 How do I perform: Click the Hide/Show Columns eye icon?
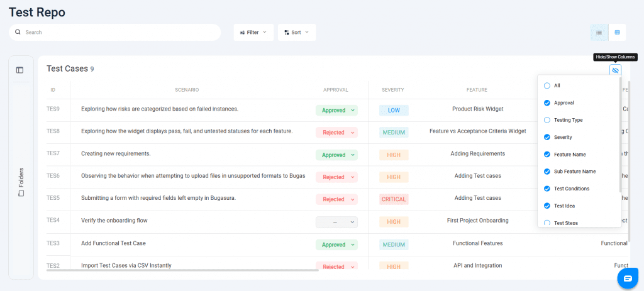click(615, 70)
